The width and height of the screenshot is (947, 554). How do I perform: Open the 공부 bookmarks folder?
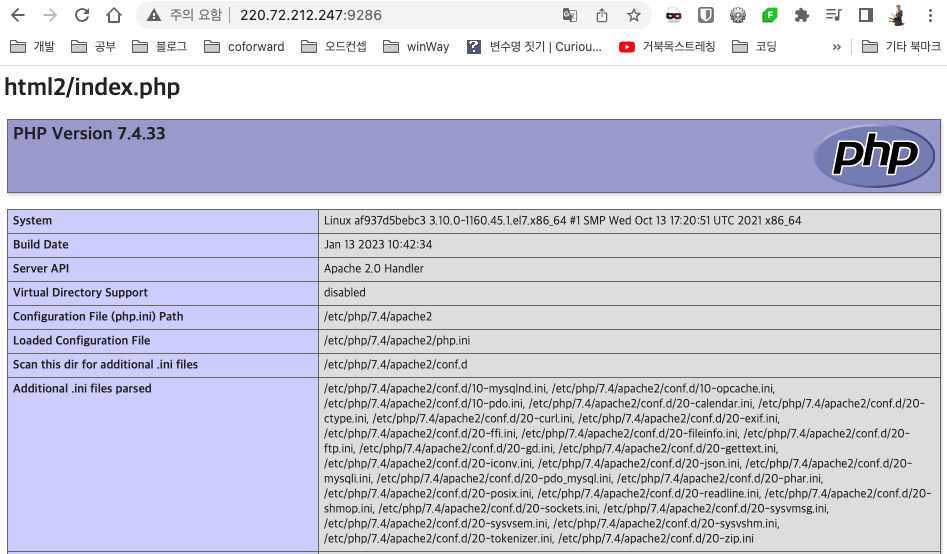pos(93,47)
